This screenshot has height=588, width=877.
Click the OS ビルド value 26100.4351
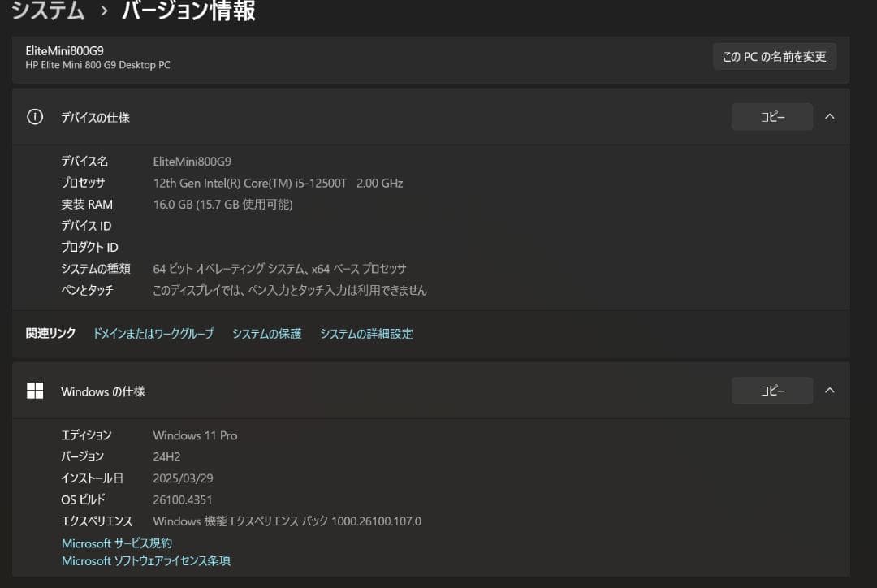(182, 499)
